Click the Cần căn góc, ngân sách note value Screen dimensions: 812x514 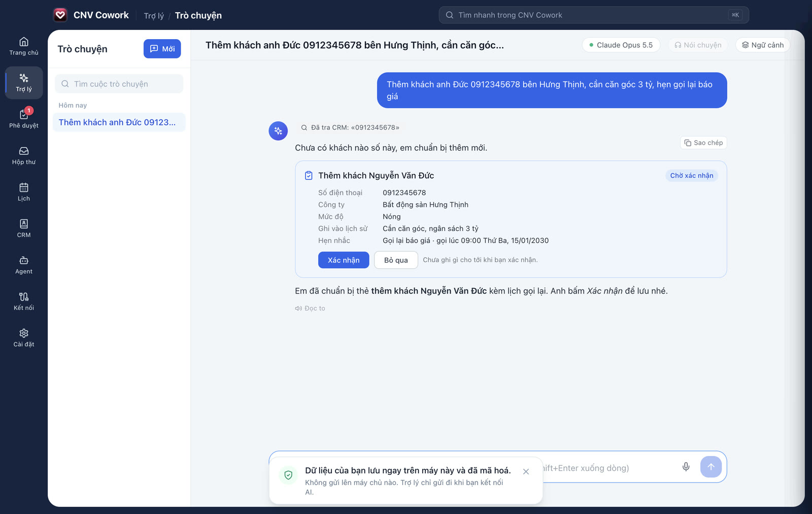[430, 229]
